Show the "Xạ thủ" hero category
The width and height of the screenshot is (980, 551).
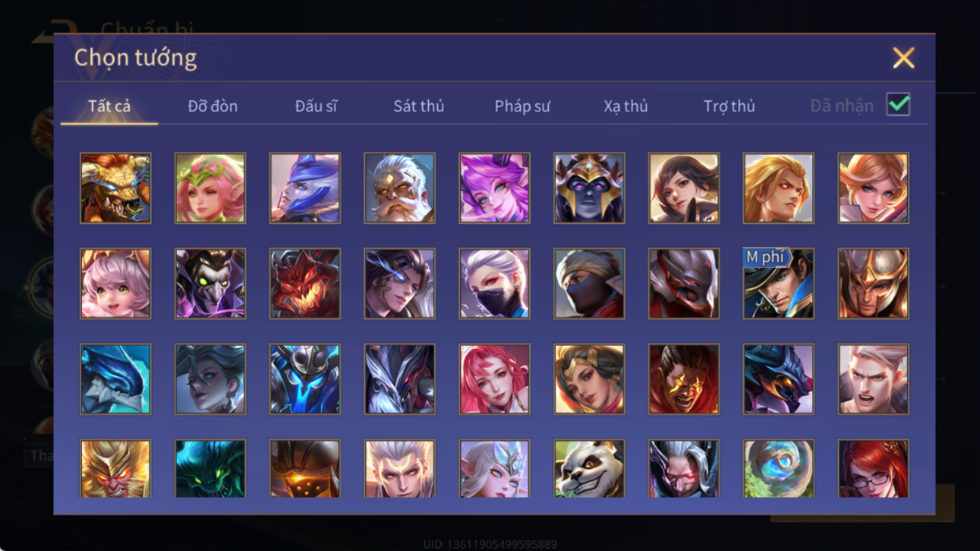(x=625, y=106)
